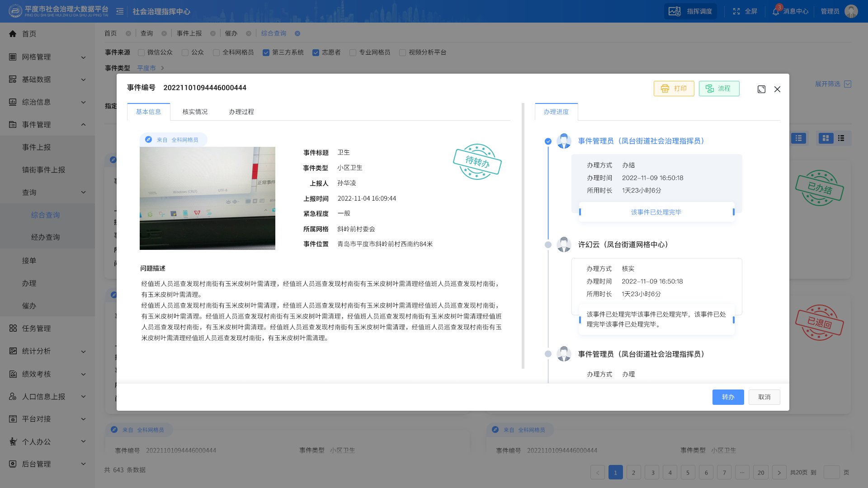The image size is (868, 488).
Task: Expand 综治信息 sidebar menu
Action: [x=83, y=103]
